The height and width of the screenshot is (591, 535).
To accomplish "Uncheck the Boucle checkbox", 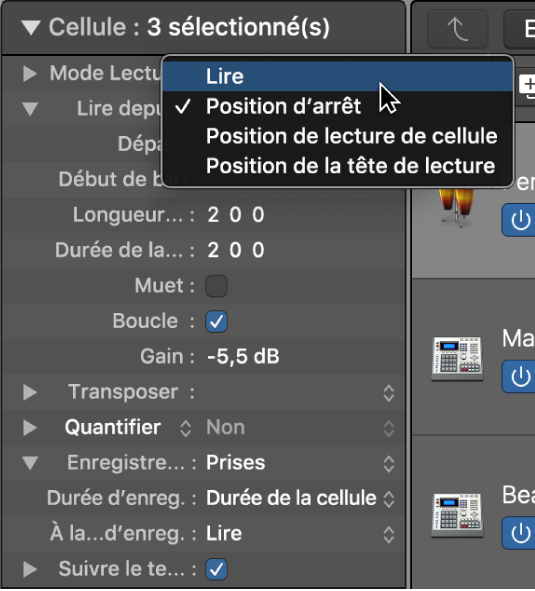I will (216, 321).
